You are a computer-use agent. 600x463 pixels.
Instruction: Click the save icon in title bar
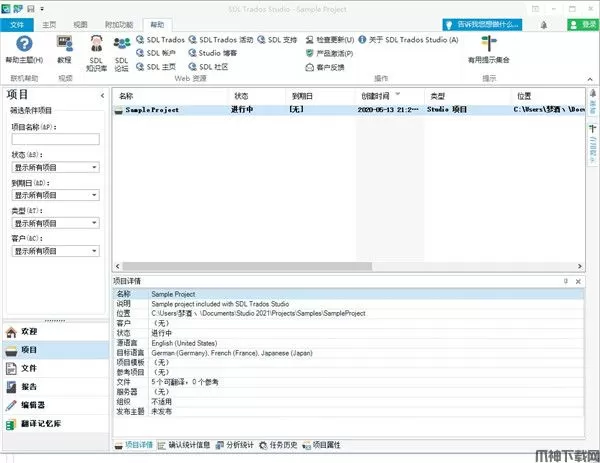pyautogui.click(x=31, y=8)
